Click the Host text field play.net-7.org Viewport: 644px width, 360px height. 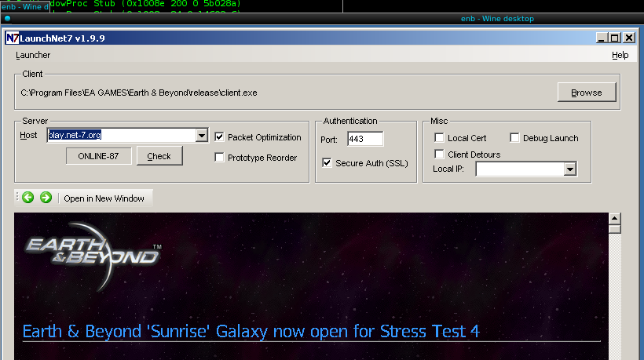(x=122, y=136)
